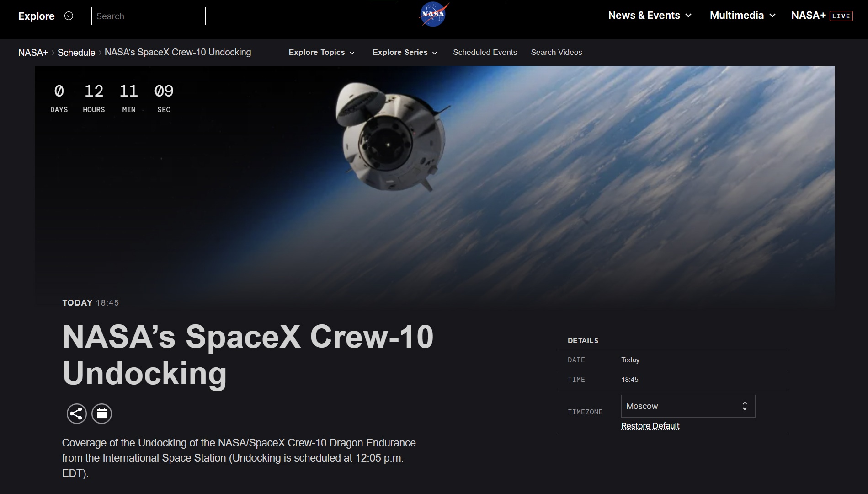Click inside the Search field
Image resolution: width=868 pixels, height=494 pixels.
[149, 16]
